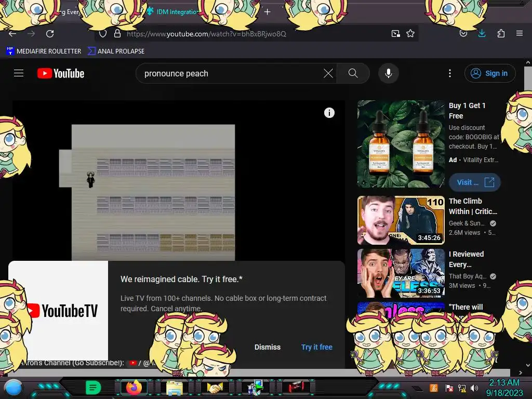The height and width of the screenshot is (399, 532).
Task: Open a new tab with the plus button
Action: point(268,12)
